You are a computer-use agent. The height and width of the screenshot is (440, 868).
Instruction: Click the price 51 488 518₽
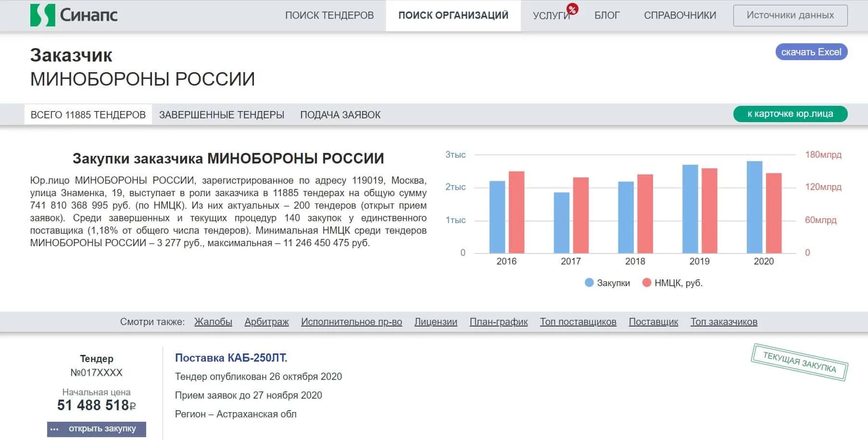click(96, 405)
